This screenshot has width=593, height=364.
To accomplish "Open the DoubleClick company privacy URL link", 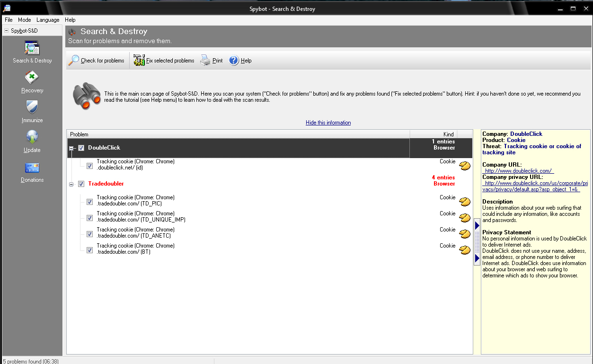I will (535, 186).
